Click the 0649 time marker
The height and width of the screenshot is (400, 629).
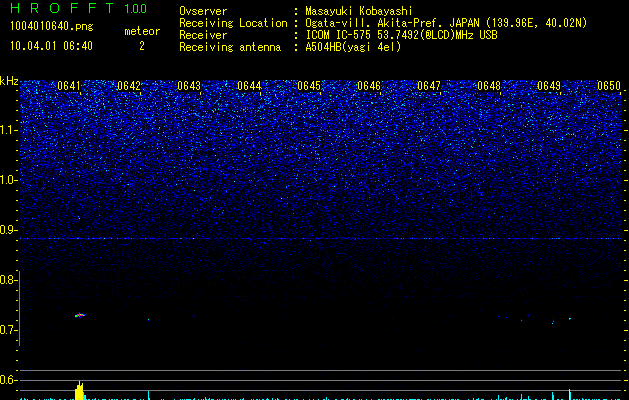(x=549, y=86)
